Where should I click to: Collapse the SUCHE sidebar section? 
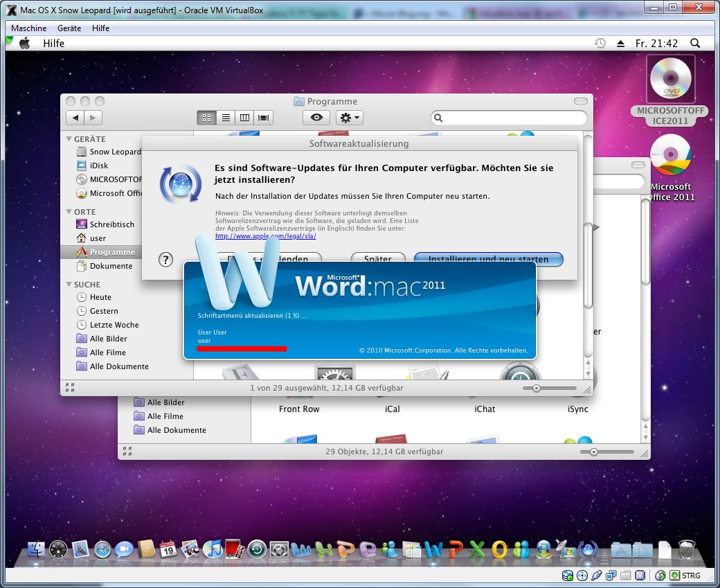tap(69, 285)
